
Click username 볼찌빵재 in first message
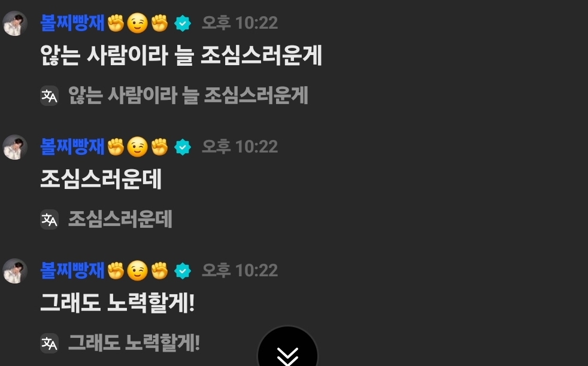point(72,23)
